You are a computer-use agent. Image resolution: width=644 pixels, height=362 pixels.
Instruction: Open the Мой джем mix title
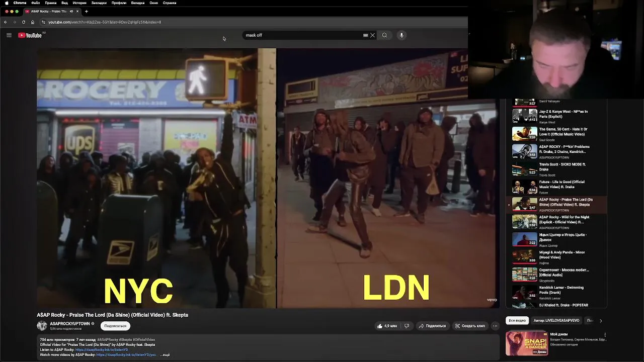point(559,334)
